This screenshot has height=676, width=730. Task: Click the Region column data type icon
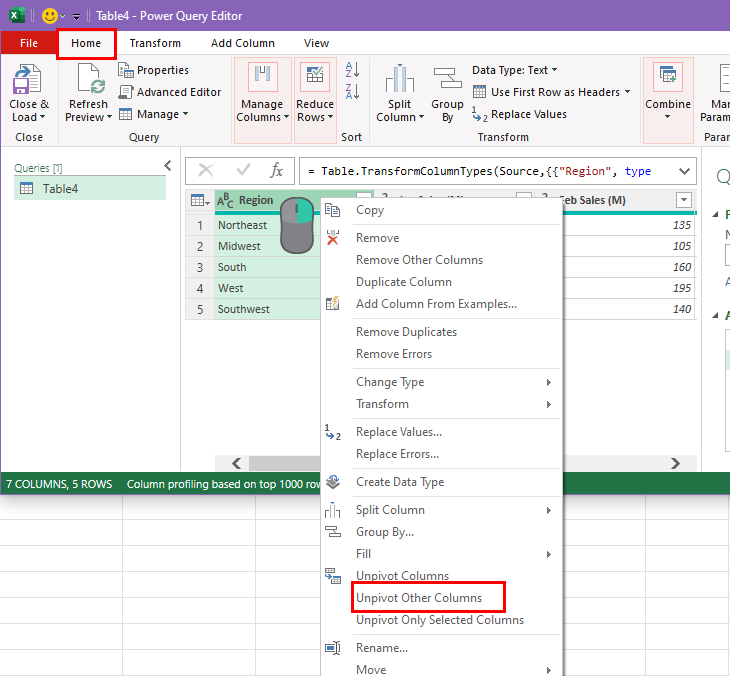(225, 201)
